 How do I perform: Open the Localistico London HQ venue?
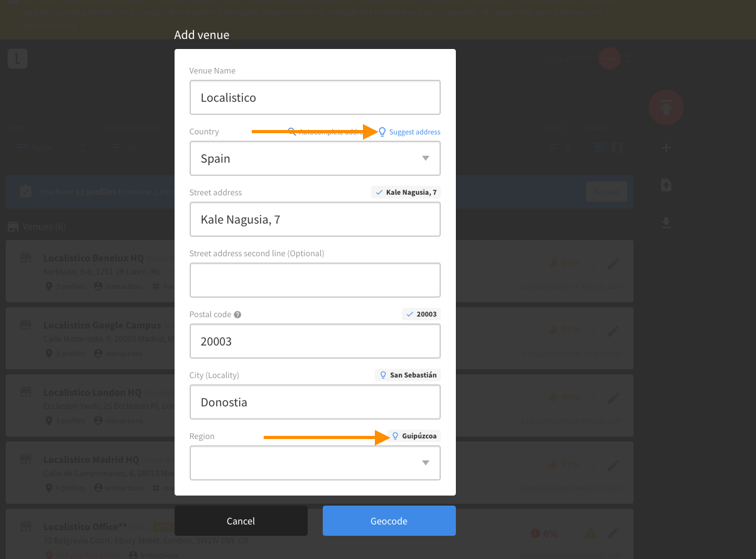click(92, 393)
